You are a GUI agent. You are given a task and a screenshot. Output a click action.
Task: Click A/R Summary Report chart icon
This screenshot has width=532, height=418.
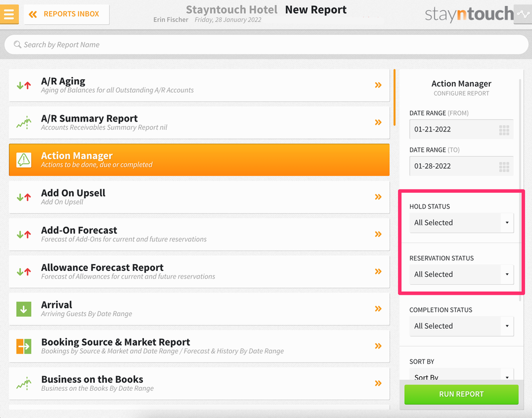[x=24, y=123]
